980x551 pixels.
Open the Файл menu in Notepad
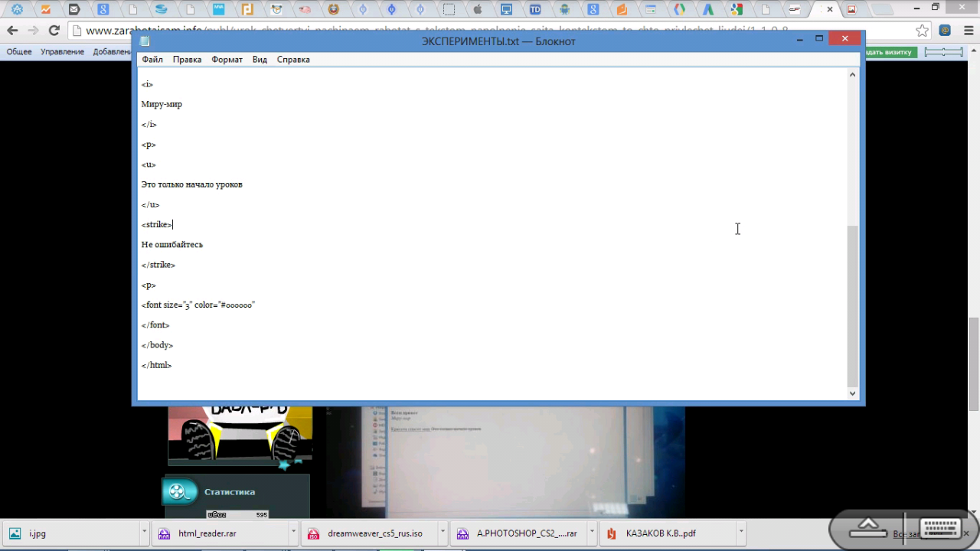point(152,59)
